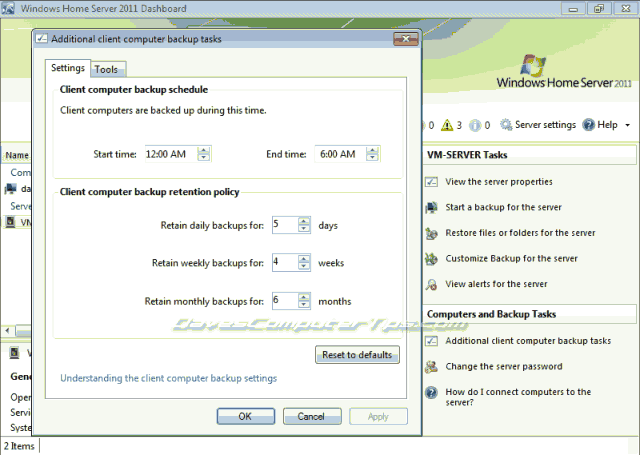This screenshot has height=455, width=640.
Task: Decrease the monthly backups retention months
Action: tap(304, 304)
